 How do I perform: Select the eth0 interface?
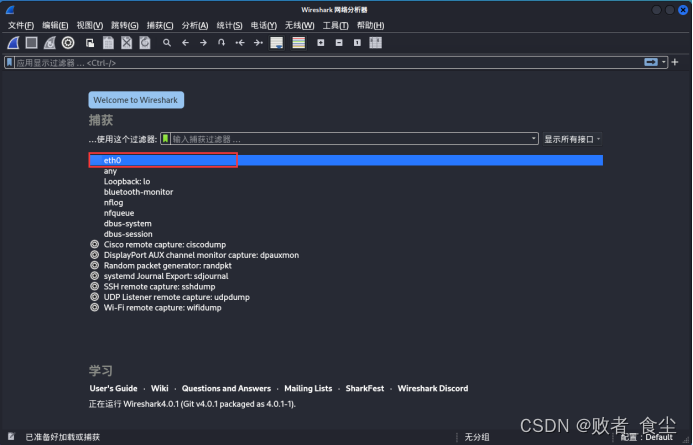pos(346,160)
